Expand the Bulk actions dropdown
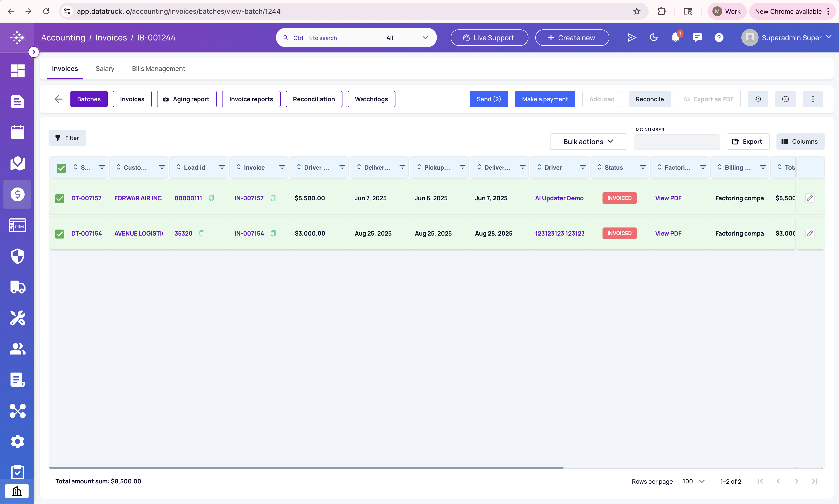Screen dimensions: 839x504 [x=588, y=142]
